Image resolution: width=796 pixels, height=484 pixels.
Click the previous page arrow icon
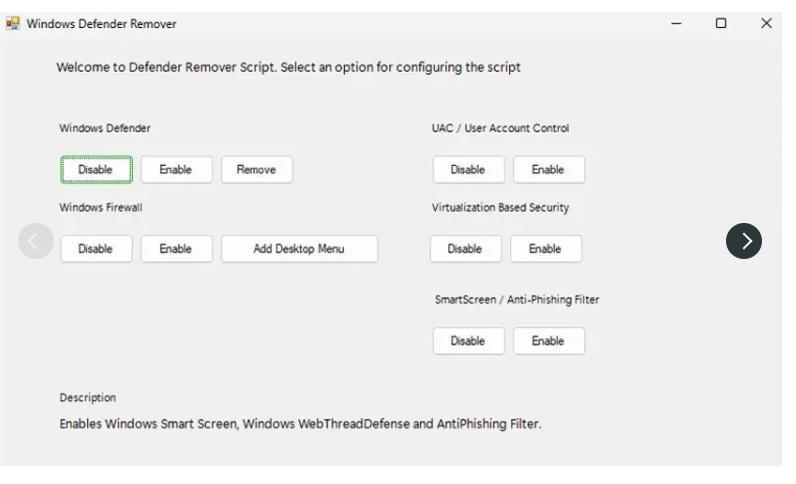36,241
